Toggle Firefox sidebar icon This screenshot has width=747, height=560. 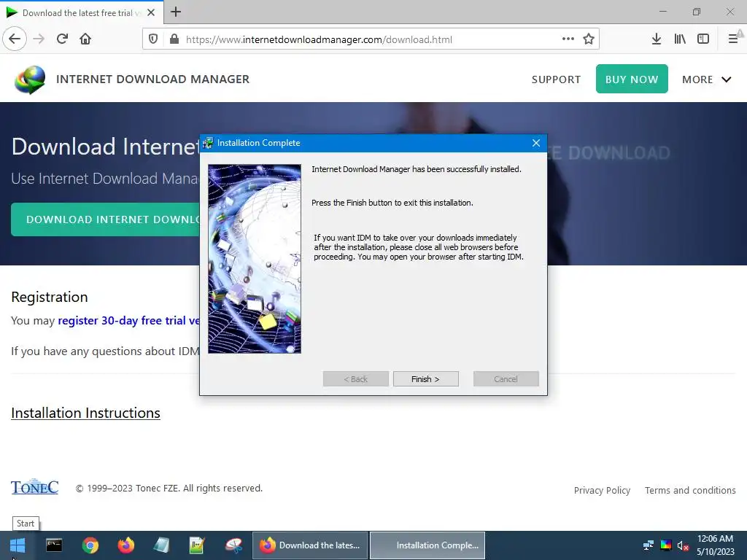703,39
